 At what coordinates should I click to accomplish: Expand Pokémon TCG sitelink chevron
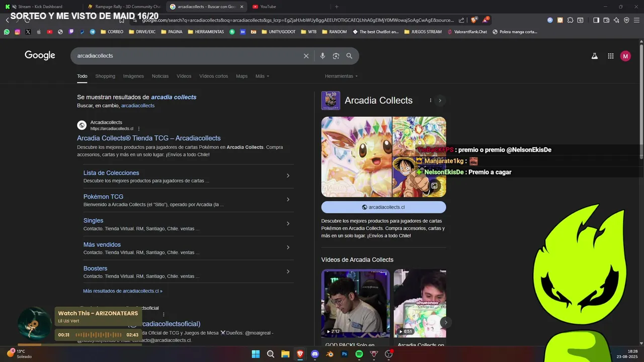click(288, 200)
